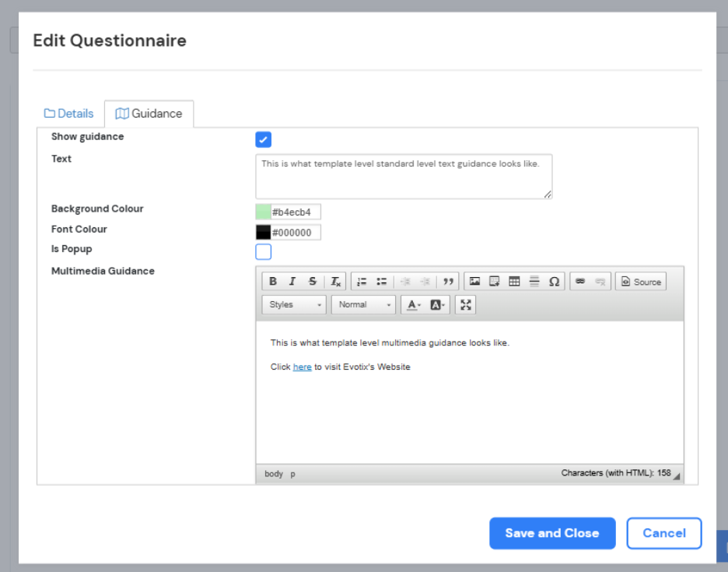Insert a bulleted list
Image resolution: width=728 pixels, height=572 pixels.
(x=382, y=281)
